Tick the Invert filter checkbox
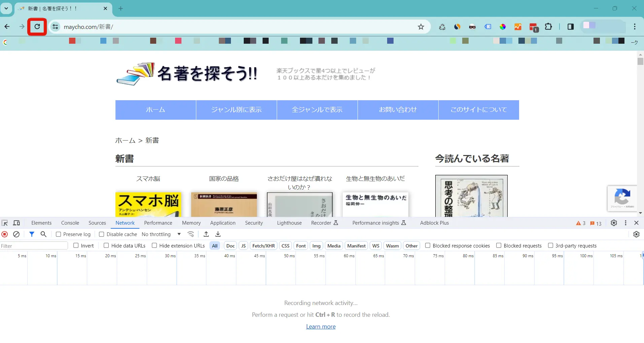 coord(76,246)
